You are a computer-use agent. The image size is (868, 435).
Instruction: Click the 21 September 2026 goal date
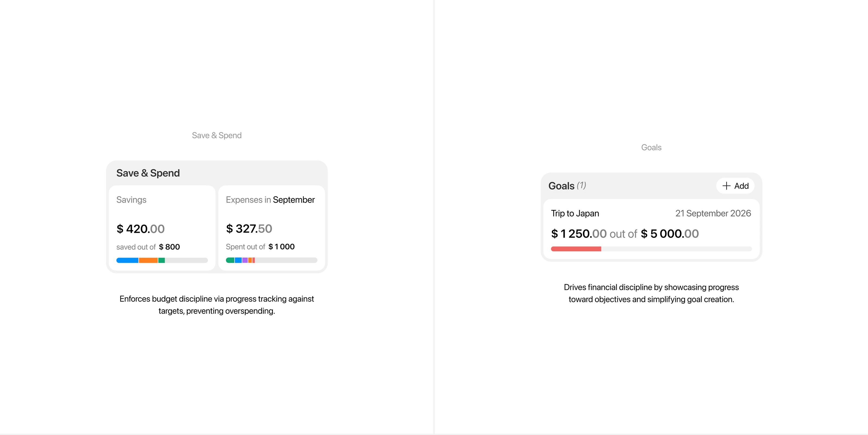pos(713,214)
